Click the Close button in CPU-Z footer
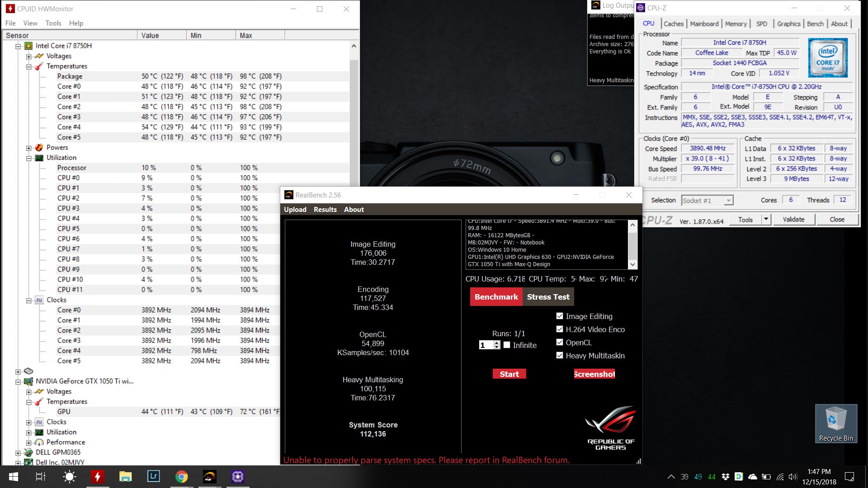The image size is (868, 488). pyautogui.click(x=837, y=220)
